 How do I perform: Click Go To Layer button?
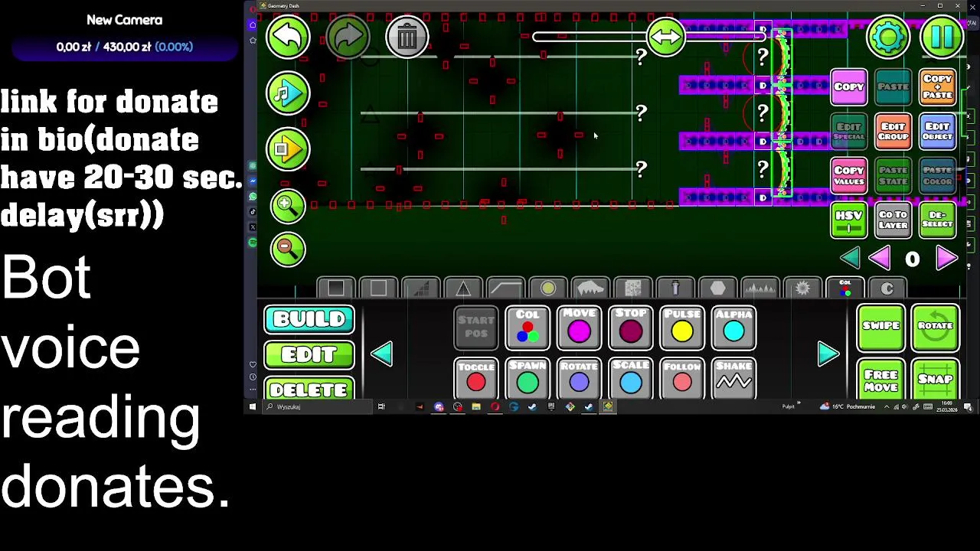(x=893, y=220)
